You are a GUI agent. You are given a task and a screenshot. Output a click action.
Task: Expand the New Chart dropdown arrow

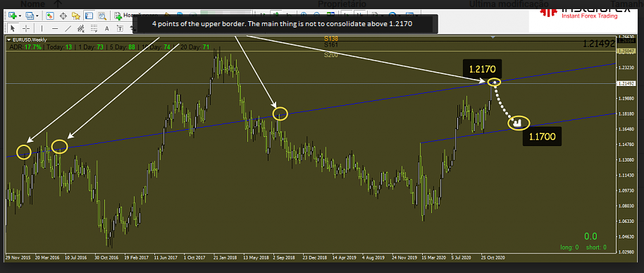coord(20,16)
